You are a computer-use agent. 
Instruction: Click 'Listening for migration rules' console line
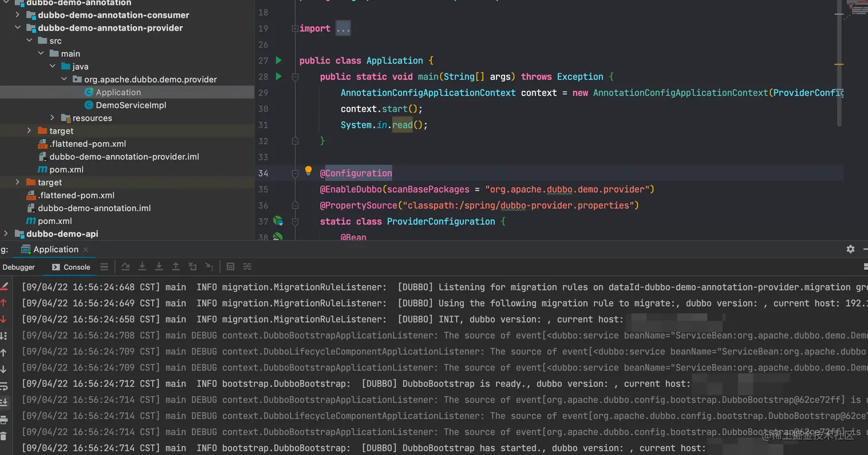[x=445, y=287]
